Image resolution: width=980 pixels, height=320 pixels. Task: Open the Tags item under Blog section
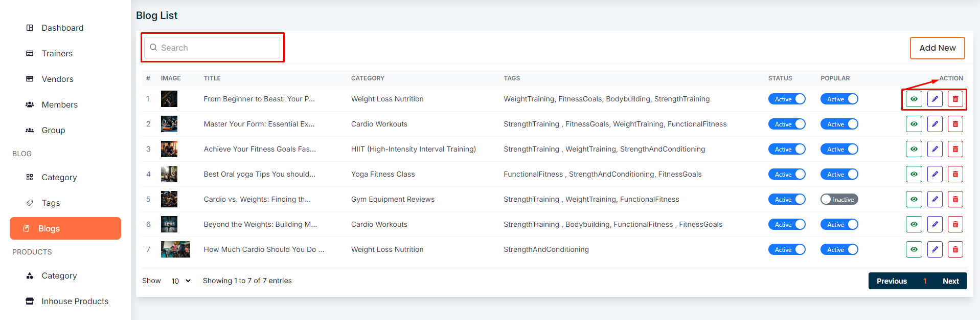pos(51,203)
